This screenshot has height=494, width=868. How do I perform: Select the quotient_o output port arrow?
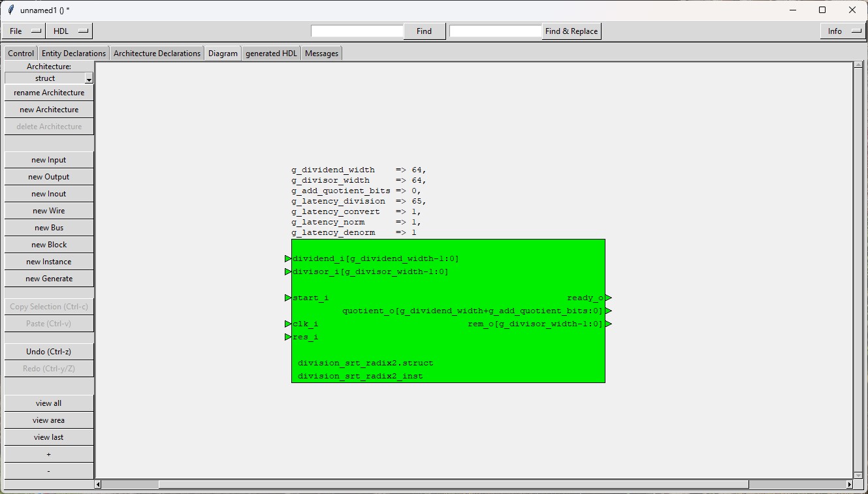tap(608, 311)
